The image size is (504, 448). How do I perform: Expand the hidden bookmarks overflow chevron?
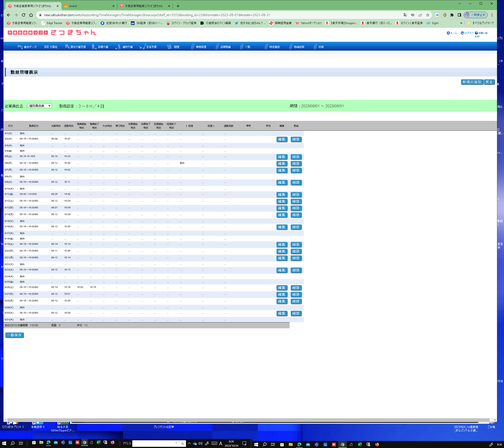tap(461, 23)
